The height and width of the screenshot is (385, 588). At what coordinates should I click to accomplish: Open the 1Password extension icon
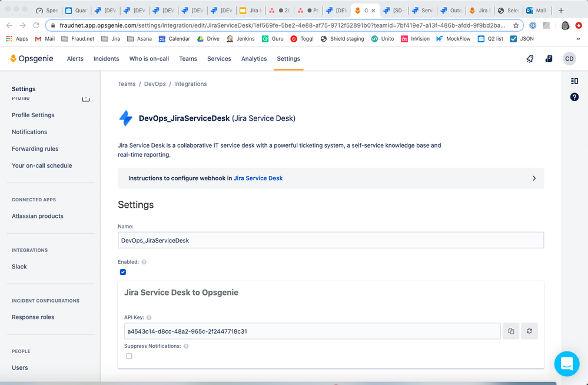pyautogui.click(x=533, y=25)
